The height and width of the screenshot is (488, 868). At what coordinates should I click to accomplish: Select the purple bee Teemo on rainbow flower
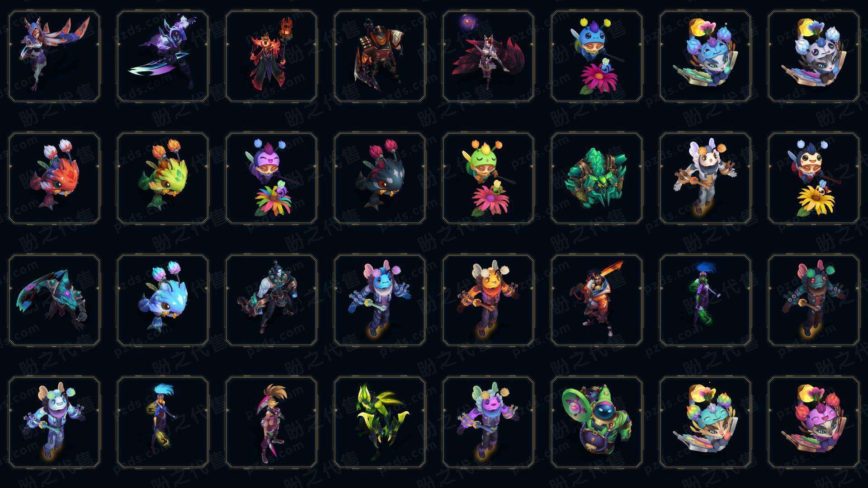pyautogui.click(x=271, y=178)
